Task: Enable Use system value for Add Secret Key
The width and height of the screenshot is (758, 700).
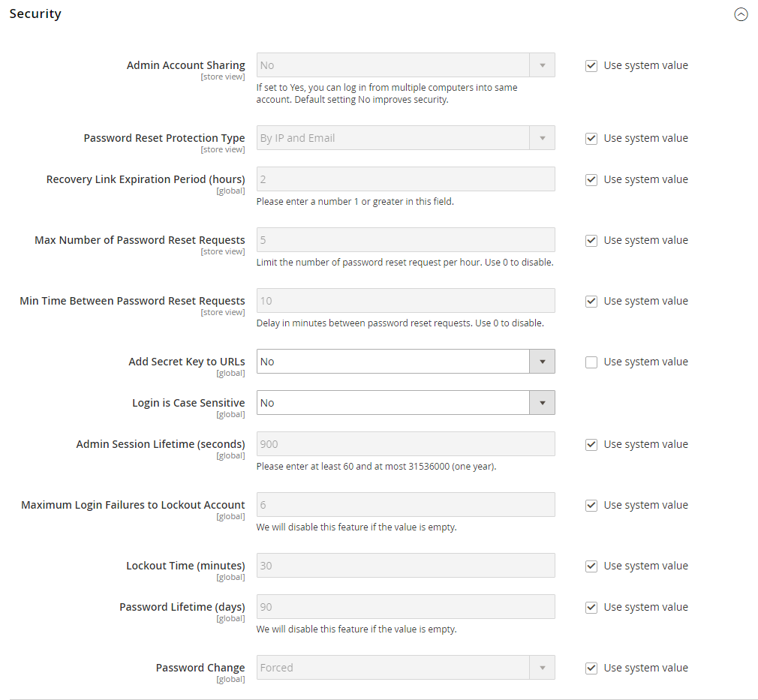Action: coord(591,362)
